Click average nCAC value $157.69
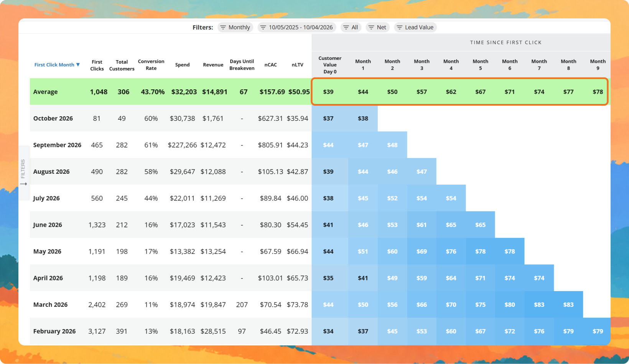 (272, 92)
